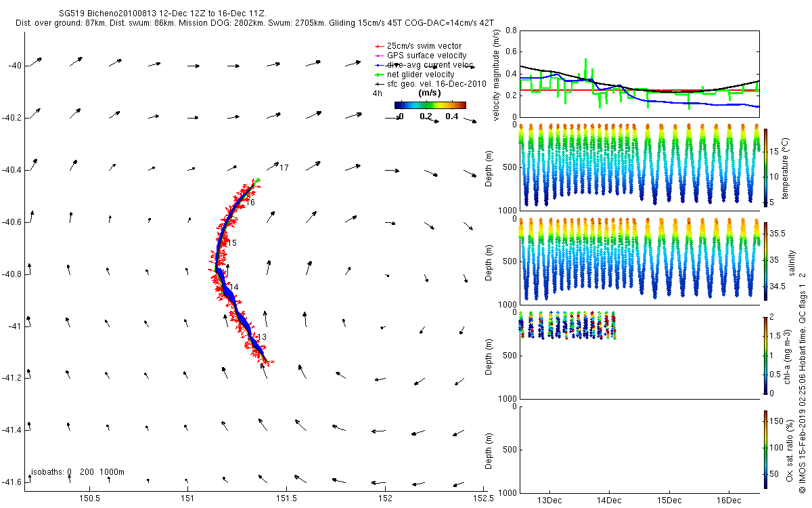
Task: Click the 14Dec time axis label
Action: click(x=609, y=501)
